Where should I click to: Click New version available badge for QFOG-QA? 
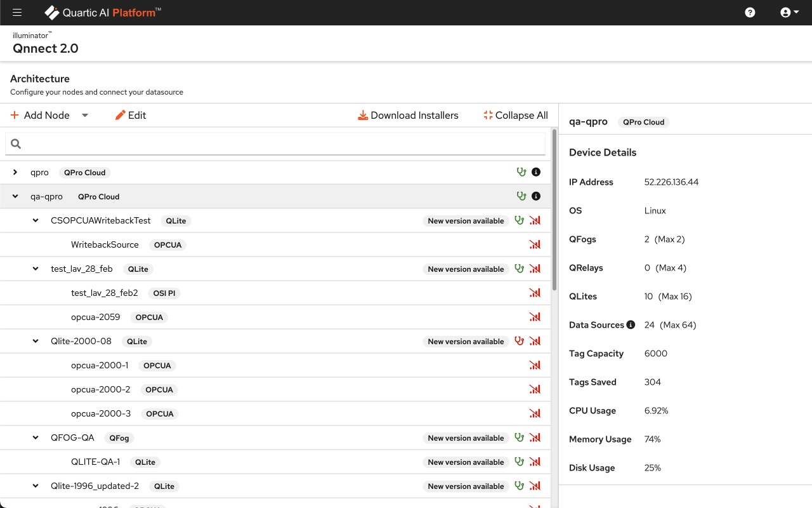tap(466, 438)
